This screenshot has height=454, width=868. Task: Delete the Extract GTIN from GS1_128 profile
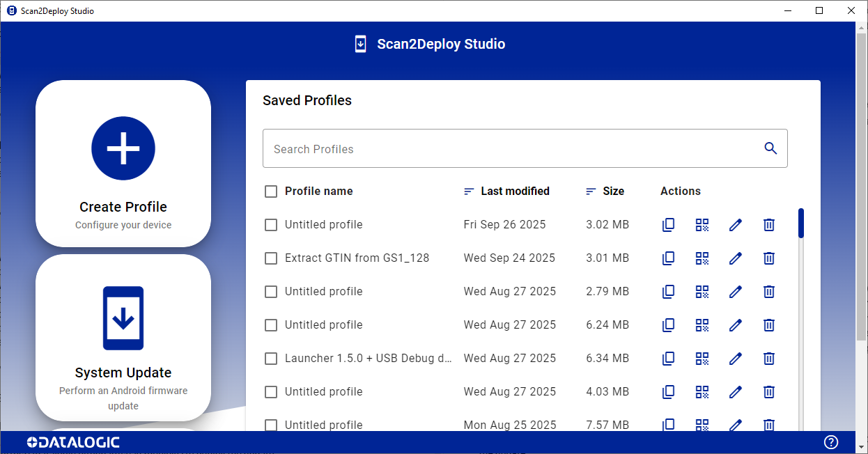point(768,258)
